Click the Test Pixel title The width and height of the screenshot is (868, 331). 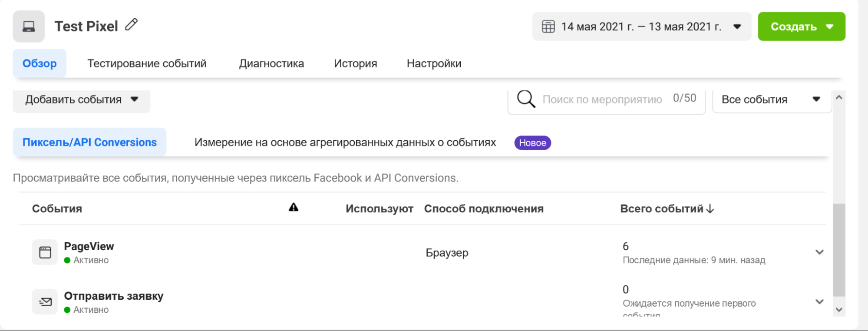click(86, 26)
